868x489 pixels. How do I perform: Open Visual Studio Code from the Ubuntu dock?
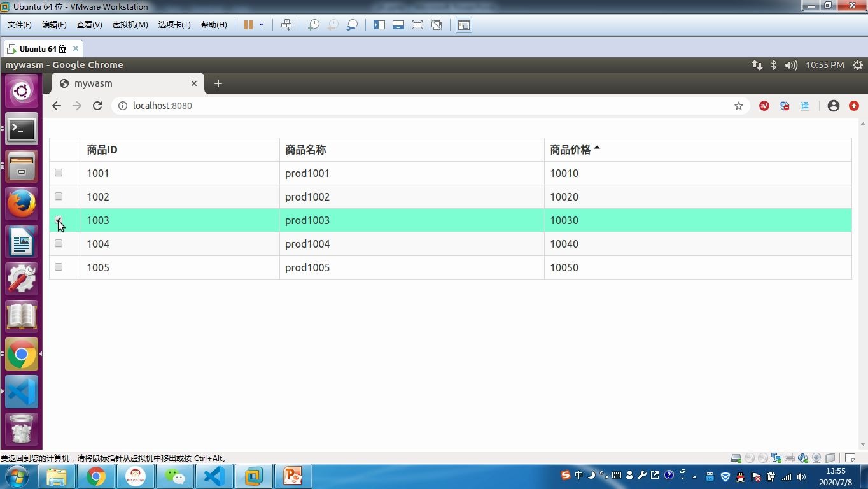click(22, 392)
